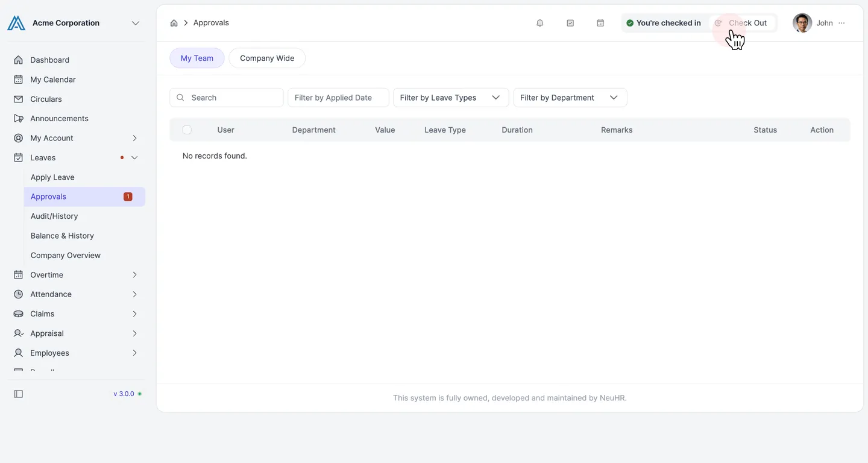Collapse the Leaves submenu chevron
The image size is (868, 463).
click(134, 157)
